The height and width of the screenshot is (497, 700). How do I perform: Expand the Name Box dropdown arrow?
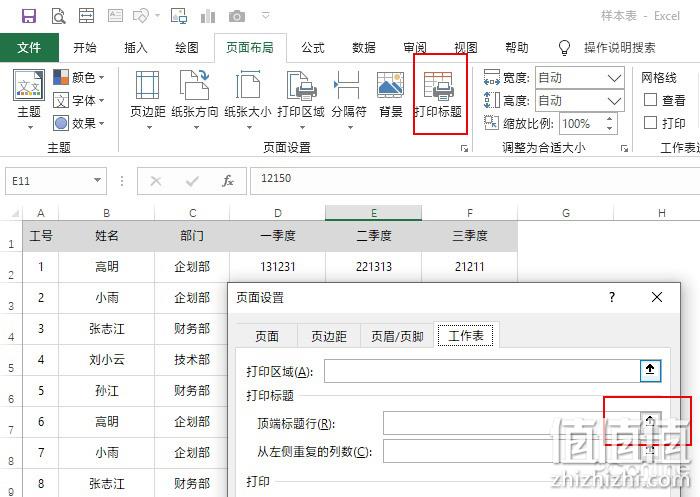(97, 180)
